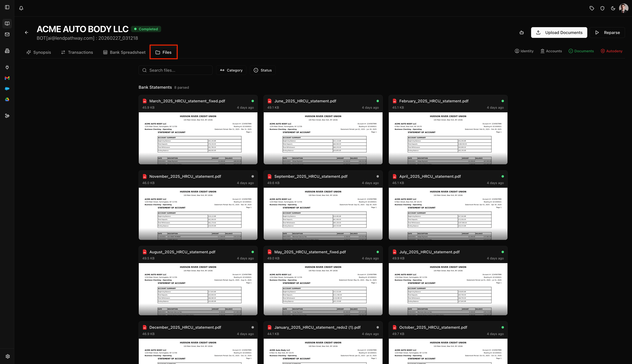Open the Google Drive icon
This screenshot has width=632, height=364.
click(7, 99)
